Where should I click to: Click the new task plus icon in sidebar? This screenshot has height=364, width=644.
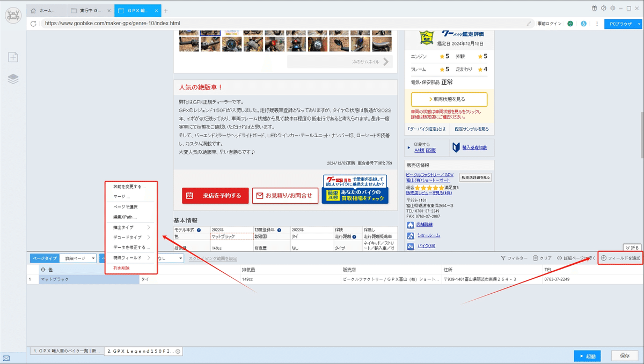click(13, 57)
